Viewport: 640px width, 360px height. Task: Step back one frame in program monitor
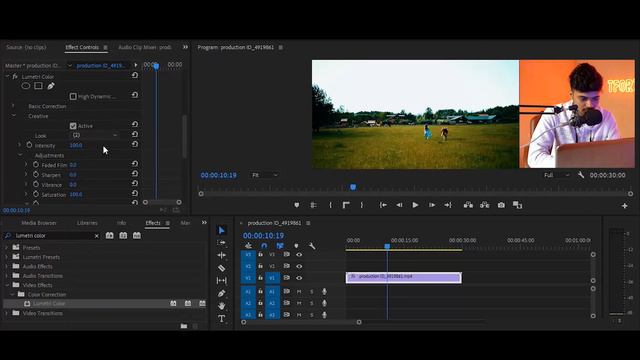[399, 205]
